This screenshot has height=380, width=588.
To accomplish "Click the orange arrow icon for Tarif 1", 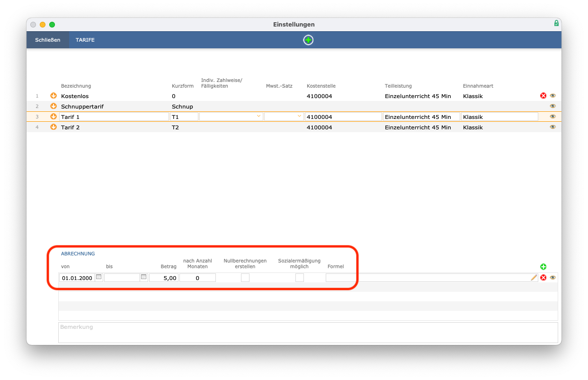I will 53,117.
